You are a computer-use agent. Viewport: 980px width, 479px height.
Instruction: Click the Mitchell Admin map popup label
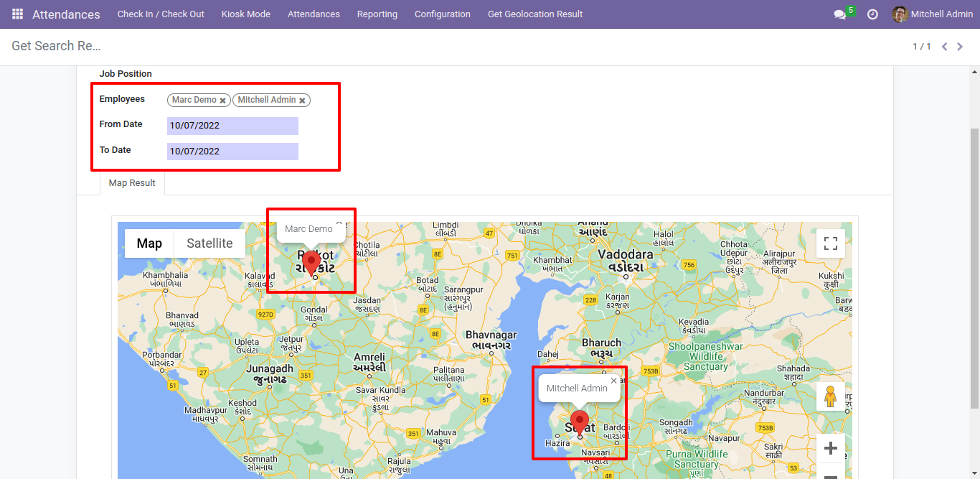(577, 388)
